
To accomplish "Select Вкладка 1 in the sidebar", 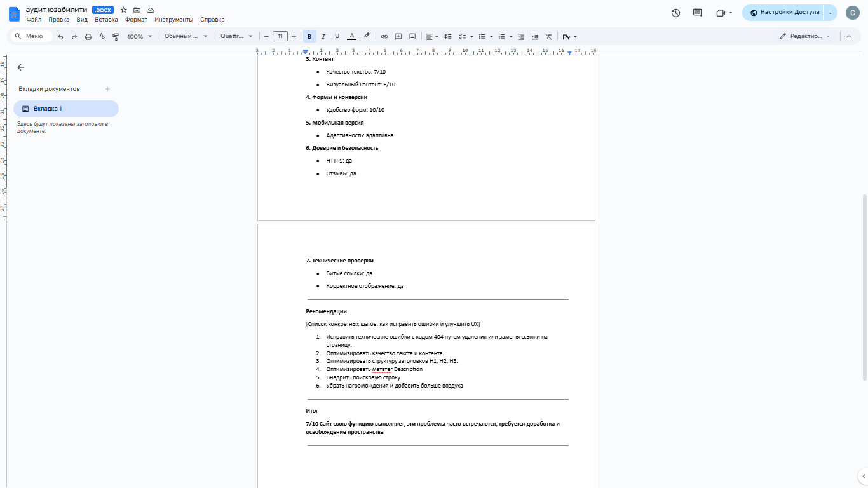I will coord(66,109).
